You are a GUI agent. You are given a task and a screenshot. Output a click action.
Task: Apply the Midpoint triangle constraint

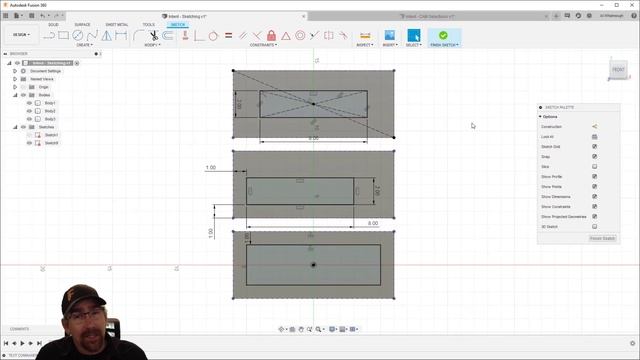pos(286,36)
